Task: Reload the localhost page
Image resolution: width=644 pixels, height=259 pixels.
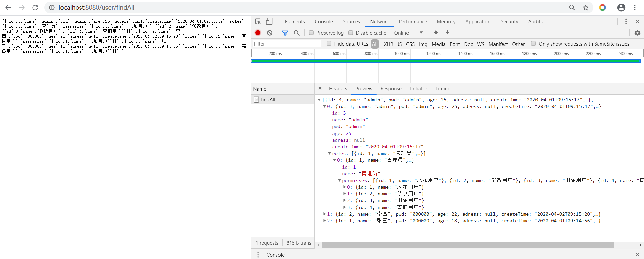Action: click(x=35, y=7)
